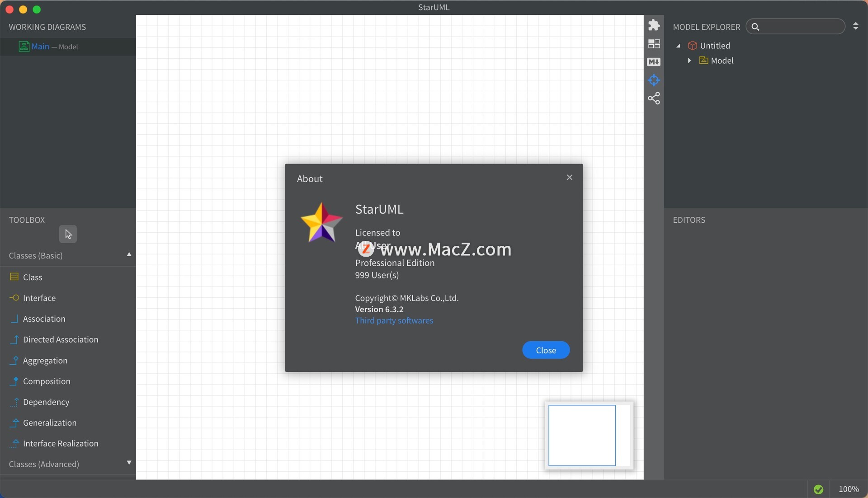Collapse the Untitled project node
868x498 pixels.
[x=679, y=46]
